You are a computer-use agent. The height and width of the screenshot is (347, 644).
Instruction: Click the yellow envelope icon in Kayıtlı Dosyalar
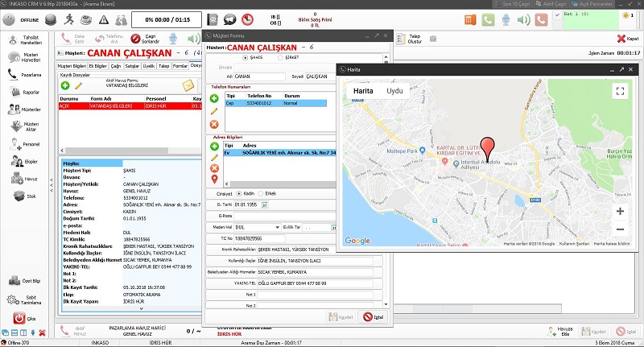click(x=188, y=85)
